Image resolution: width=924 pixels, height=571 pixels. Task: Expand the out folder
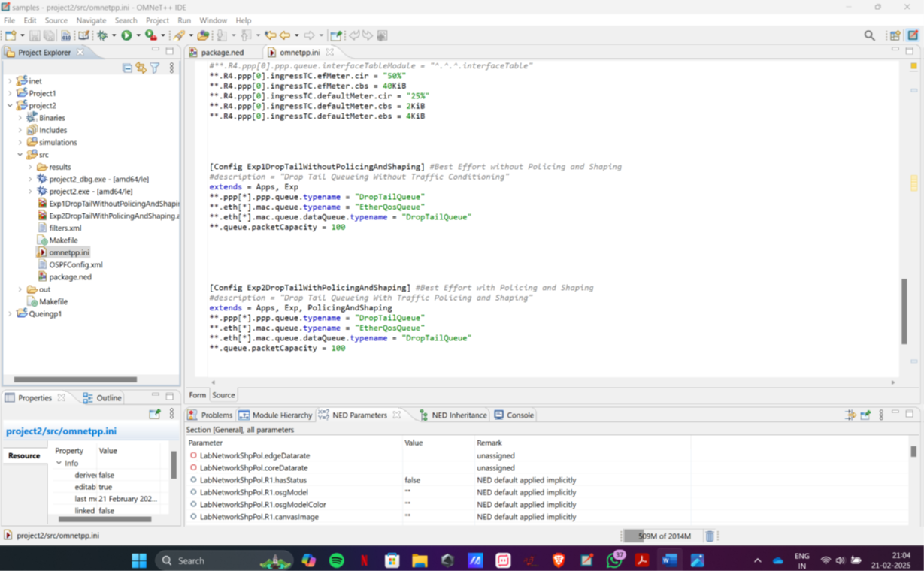(20, 289)
